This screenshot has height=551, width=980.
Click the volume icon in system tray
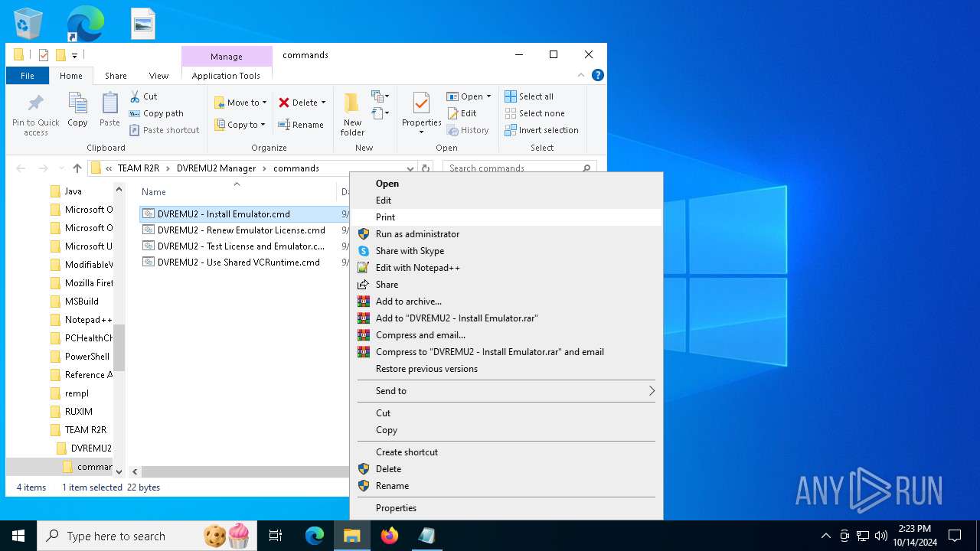click(880, 536)
